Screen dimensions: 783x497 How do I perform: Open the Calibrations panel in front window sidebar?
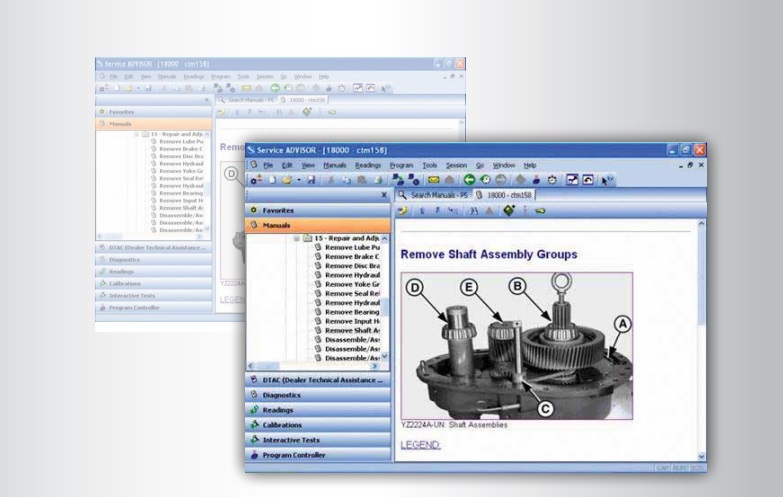318,425
